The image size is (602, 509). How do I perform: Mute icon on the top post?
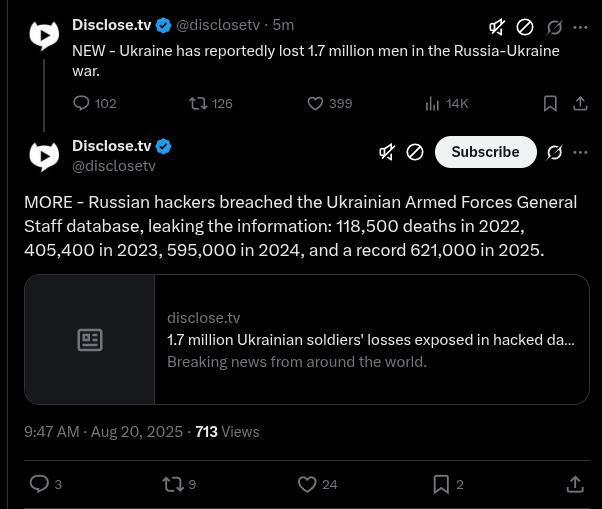pyautogui.click(x=497, y=27)
